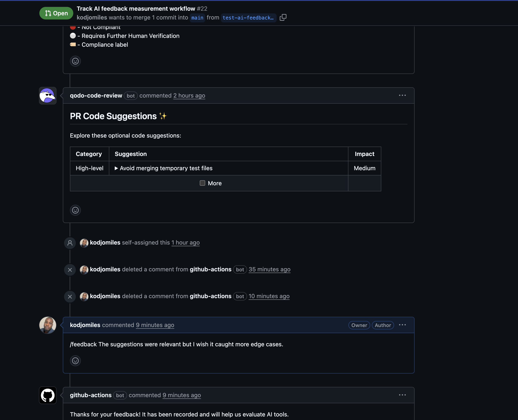Add reaction to qodo-code-review comment

tap(75, 210)
